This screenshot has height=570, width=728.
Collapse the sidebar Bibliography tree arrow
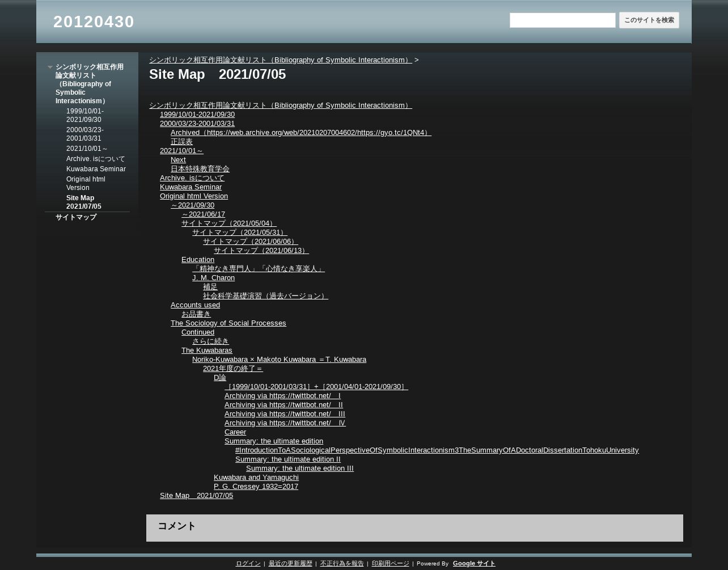tap(50, 67)
